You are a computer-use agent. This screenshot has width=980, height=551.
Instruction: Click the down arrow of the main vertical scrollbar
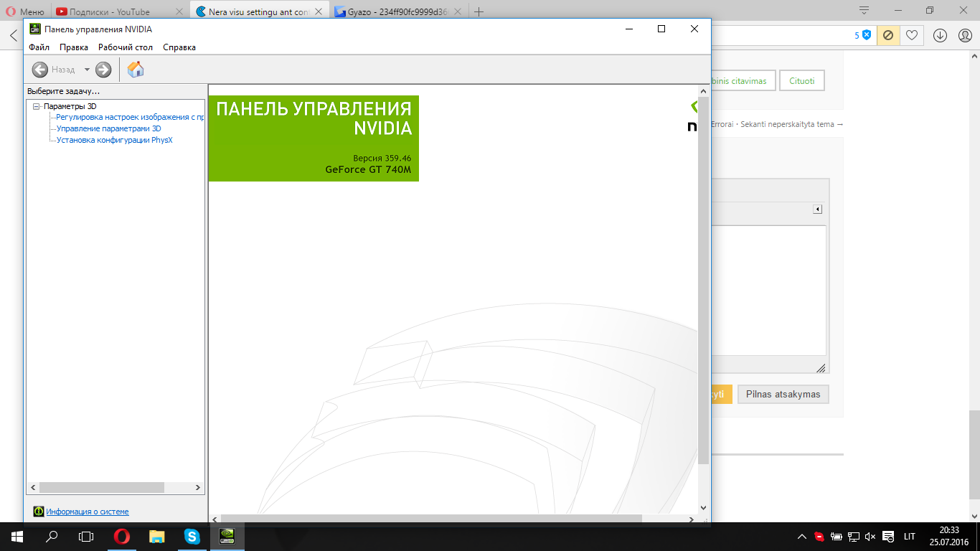703,507
